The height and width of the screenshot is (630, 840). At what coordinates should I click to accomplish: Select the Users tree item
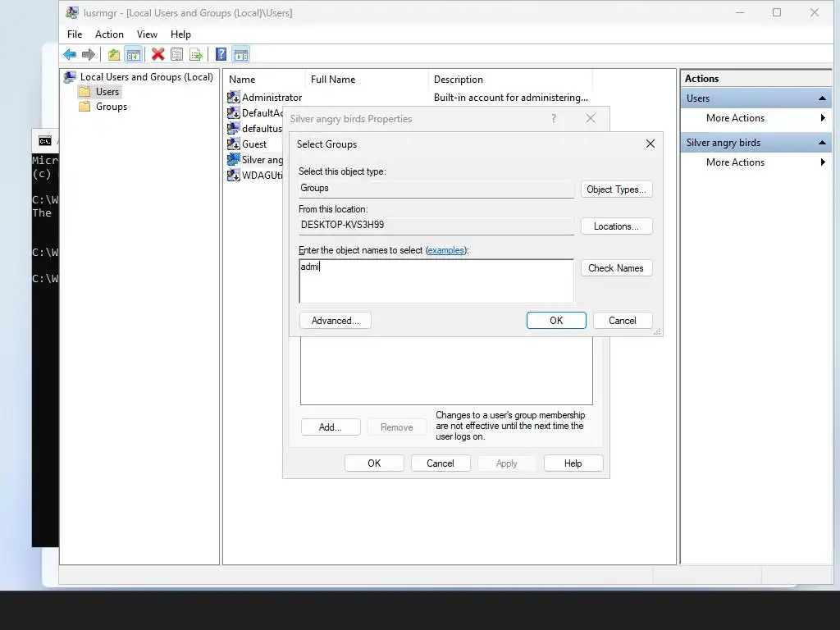(x=107, y=92)
